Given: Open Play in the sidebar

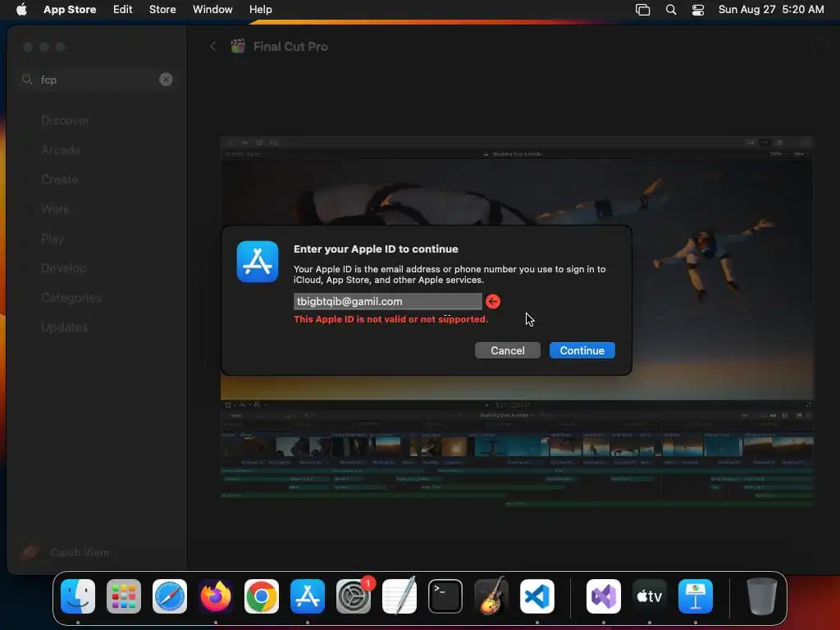Looking at the screenshot, I should click(52, 239).
